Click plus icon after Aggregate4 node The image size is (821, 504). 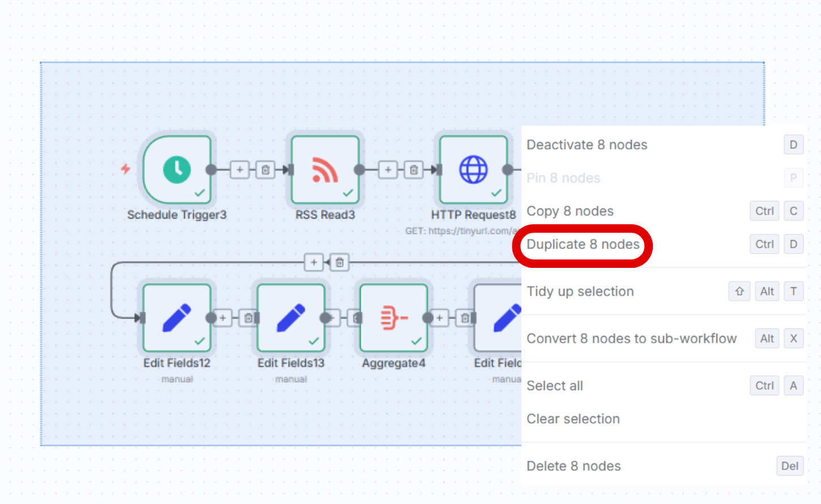point(439,318)
